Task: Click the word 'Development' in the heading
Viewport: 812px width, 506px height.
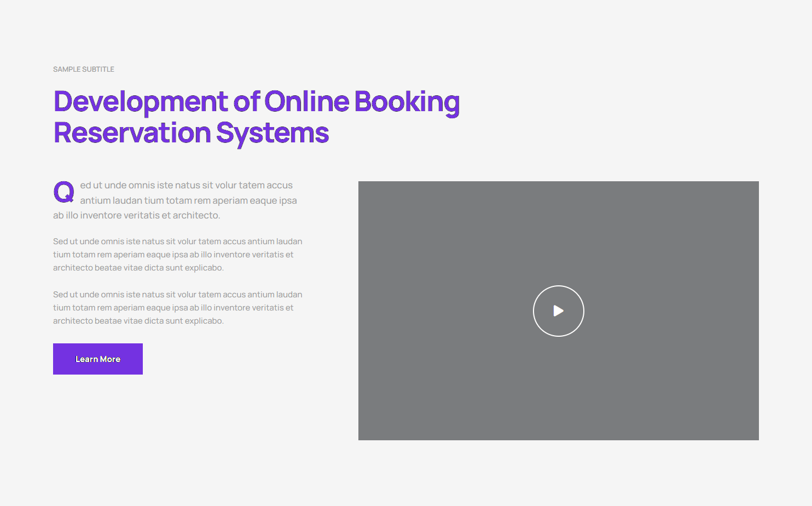Action: 141,102
